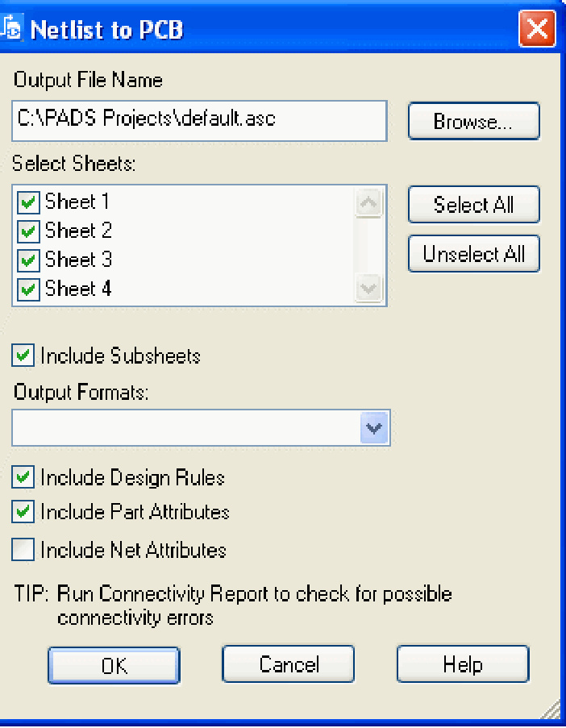This screenshot has height=728, width=566.
Task: Click the Output File Name text field
Action: coord(199,120)
